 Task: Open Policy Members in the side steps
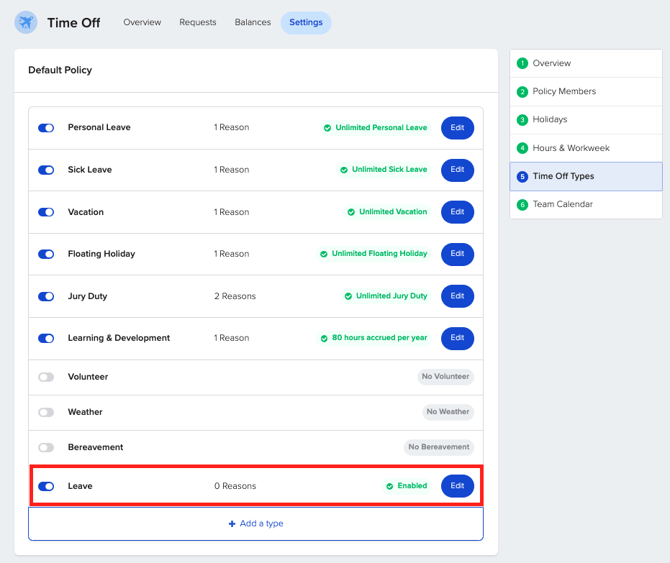pyautogui.click(x=586, y=91)
